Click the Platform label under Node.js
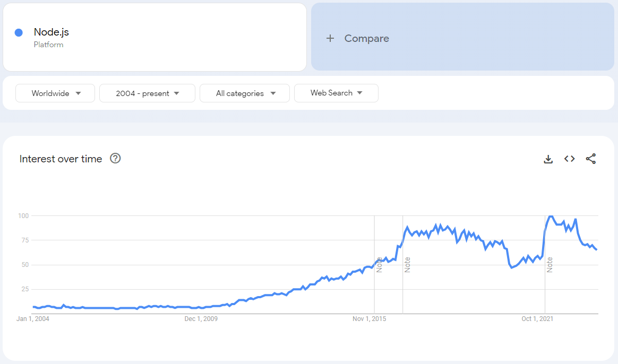The height and width of the screenshot is (364, 618). [48, 45]
